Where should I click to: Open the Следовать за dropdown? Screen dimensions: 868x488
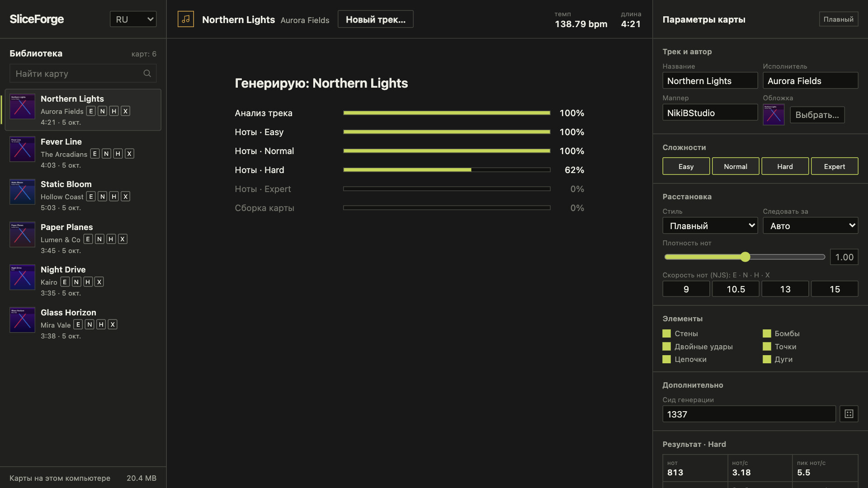tap(810, 225)
